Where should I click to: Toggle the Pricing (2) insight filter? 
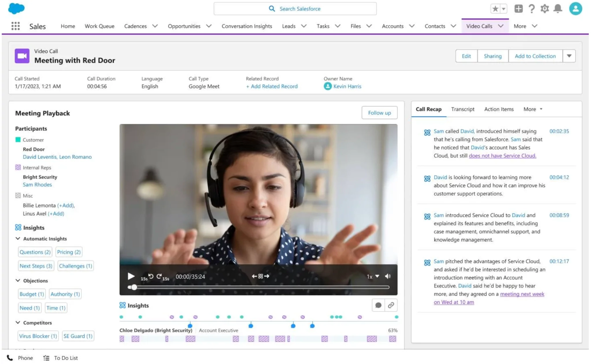tap(69, 252)
